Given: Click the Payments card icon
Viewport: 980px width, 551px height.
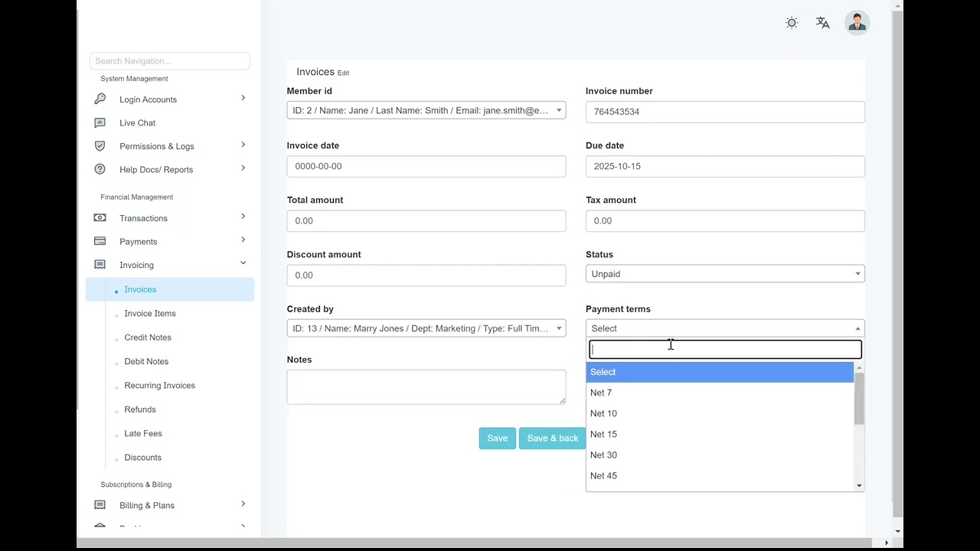Looking at the screenshot, I should pyautogui.click(x=100, y=241).
